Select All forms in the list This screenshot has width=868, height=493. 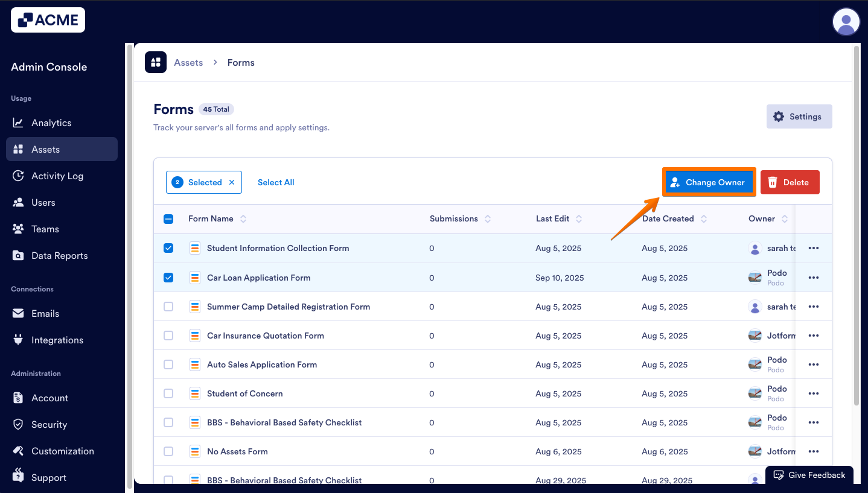pyautogui.click(x=275, y=182)
